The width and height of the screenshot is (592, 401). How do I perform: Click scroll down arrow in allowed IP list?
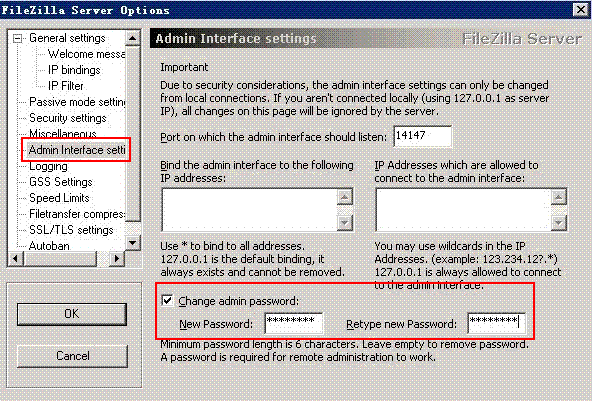(x=558, y=223)
